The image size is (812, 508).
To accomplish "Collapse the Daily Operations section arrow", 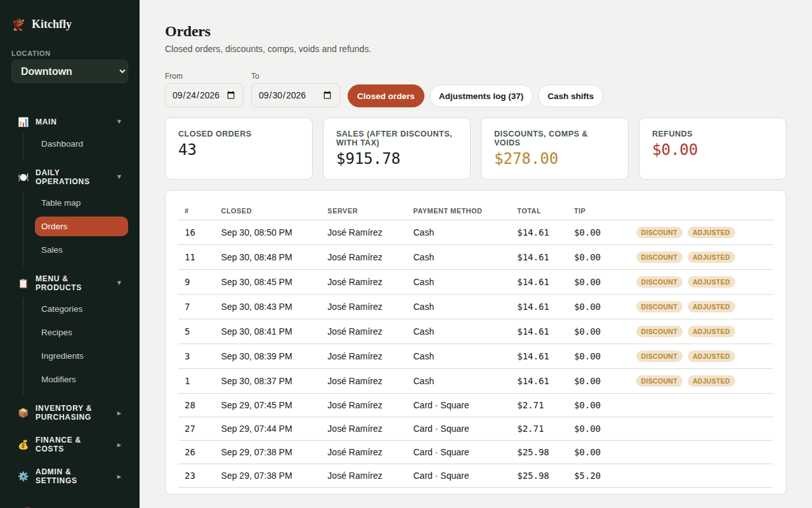I will (x=119, y=177).
